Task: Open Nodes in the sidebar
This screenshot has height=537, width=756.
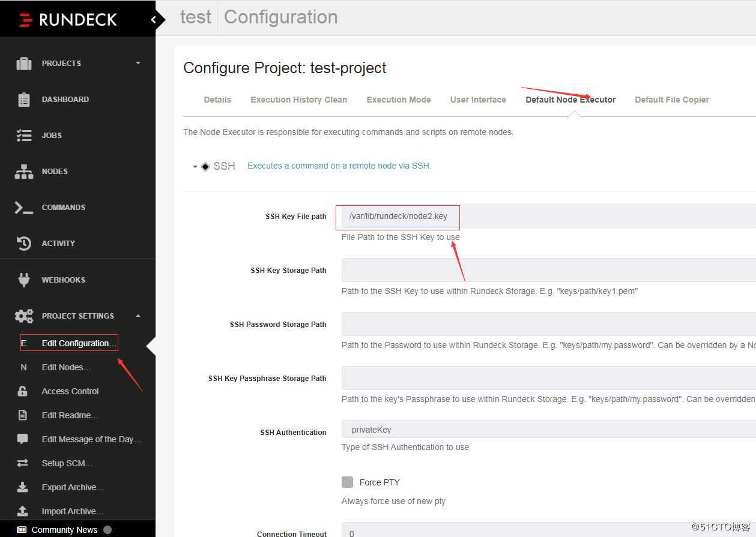Action: 55,171
